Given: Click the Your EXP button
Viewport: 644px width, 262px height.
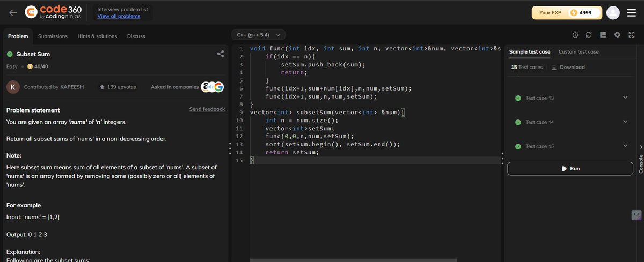Looking at the screenshot, I should click(x=567, y=12).
